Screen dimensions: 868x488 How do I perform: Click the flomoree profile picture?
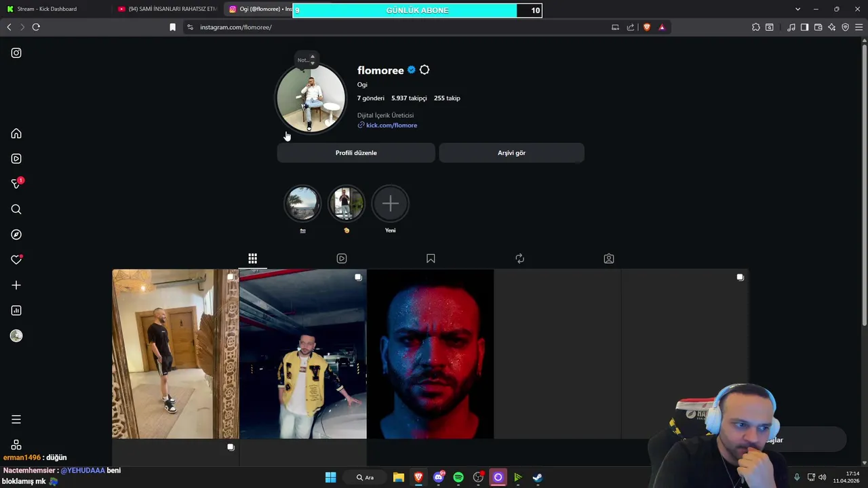pyautogui.click(x=311, y=98)
